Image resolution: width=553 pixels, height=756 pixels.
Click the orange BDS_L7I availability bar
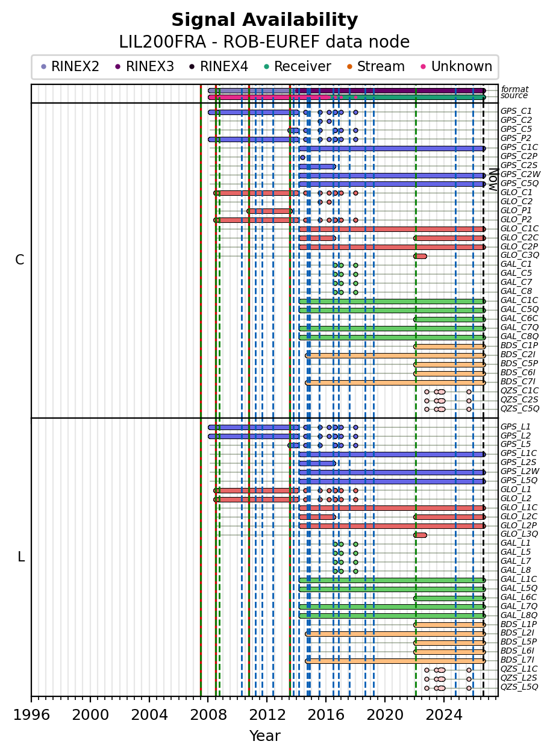[x=395, y=661]
